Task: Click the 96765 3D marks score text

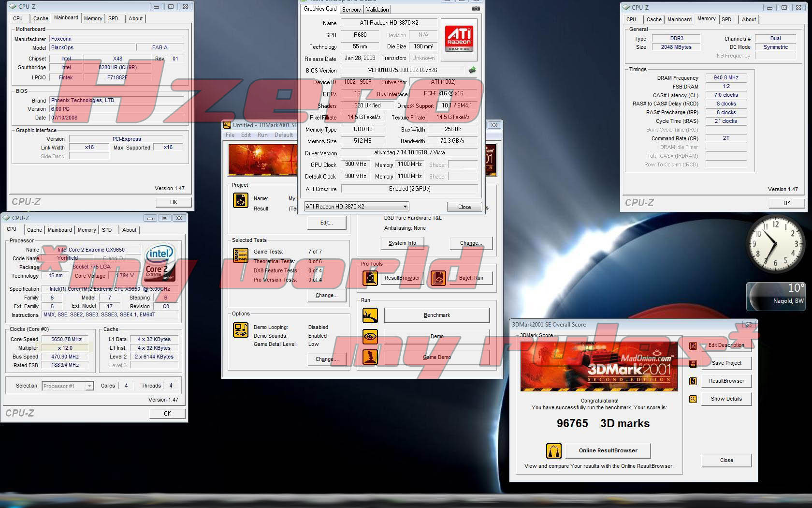Action: [x=603, y=424]
